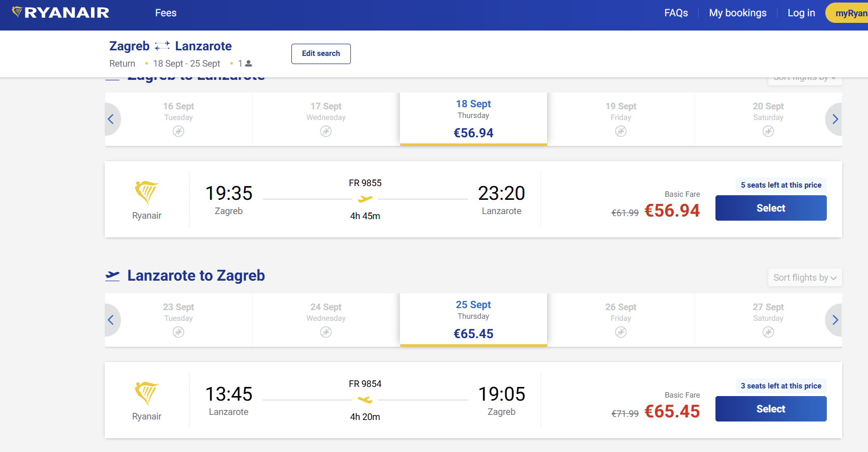Screen dimensions: 868x452
Task: Click the Ryanair harp logo in header
Action: (x=17, y=12)
